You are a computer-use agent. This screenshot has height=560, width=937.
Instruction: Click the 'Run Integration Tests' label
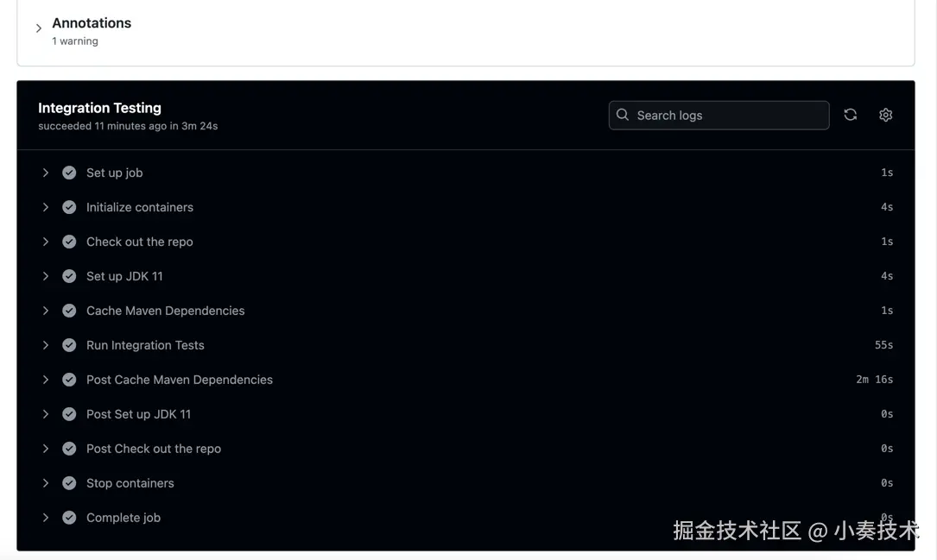click(145, 345)
